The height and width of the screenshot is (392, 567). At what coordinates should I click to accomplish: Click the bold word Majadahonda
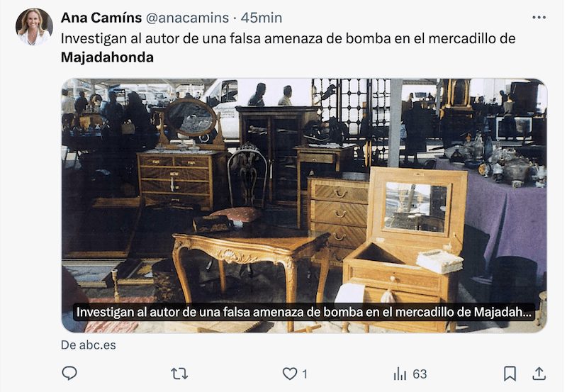coord(108,57)
